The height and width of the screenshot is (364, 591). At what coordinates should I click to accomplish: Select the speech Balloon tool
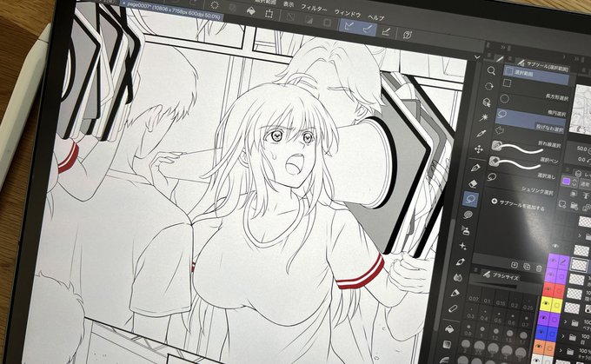[x=468, y=215]
